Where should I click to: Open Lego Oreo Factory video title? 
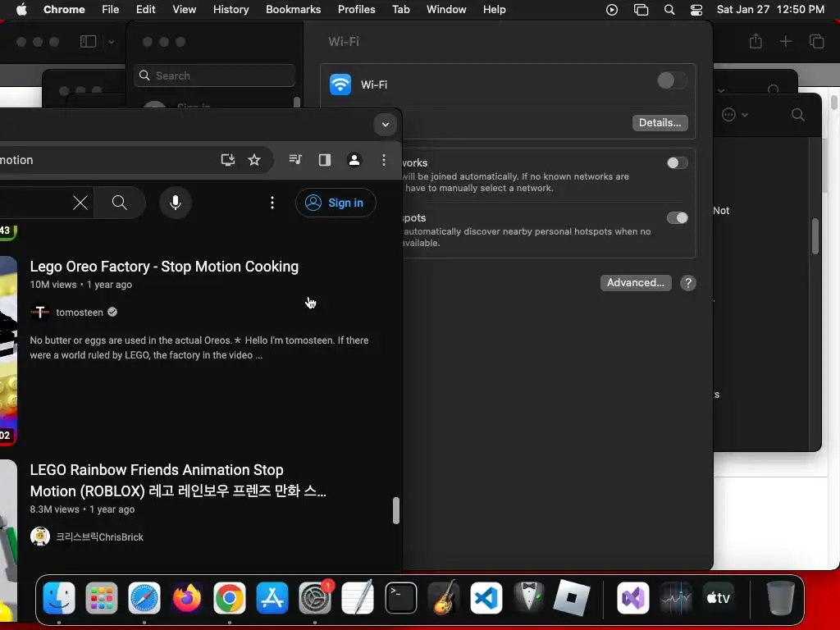coord(164,267)
